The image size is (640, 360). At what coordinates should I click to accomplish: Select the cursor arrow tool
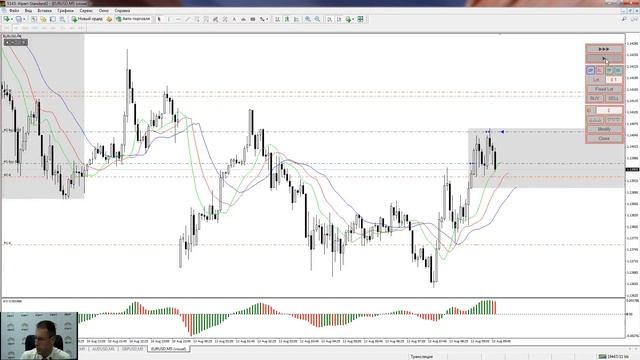coord(159,19)
